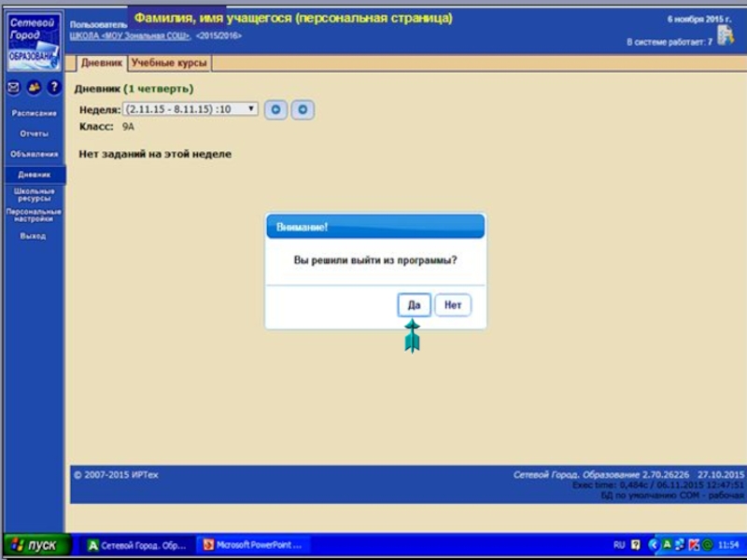Screen dimensions: 747x560
Task: Open Отчеты in the sidebar
Action: click(x=34, y=133)
